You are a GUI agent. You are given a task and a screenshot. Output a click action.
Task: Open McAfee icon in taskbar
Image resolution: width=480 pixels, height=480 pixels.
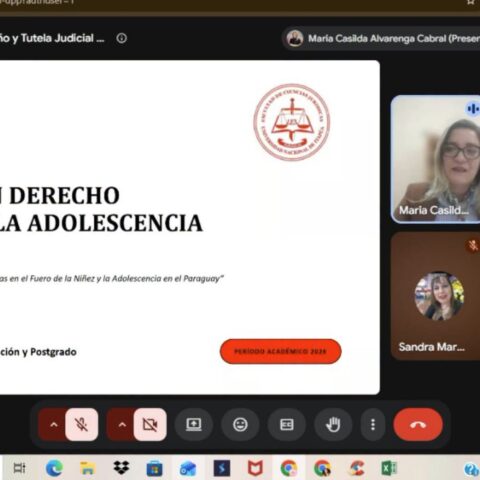255,468
